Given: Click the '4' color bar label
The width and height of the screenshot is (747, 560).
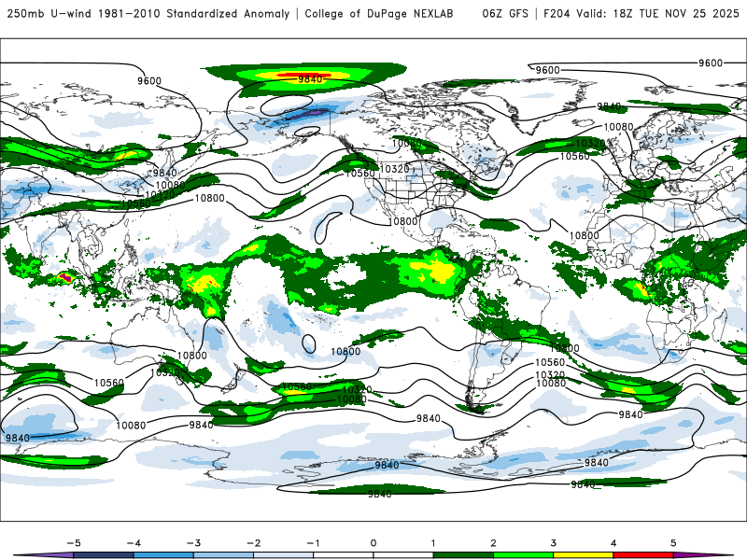Looking at the screenshot, I should [613, 543].
